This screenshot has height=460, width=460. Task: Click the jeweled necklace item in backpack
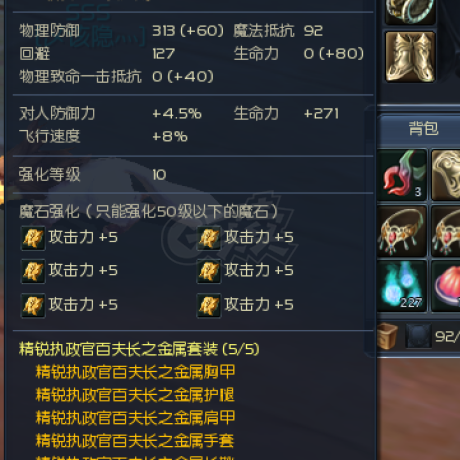[402, 231]
